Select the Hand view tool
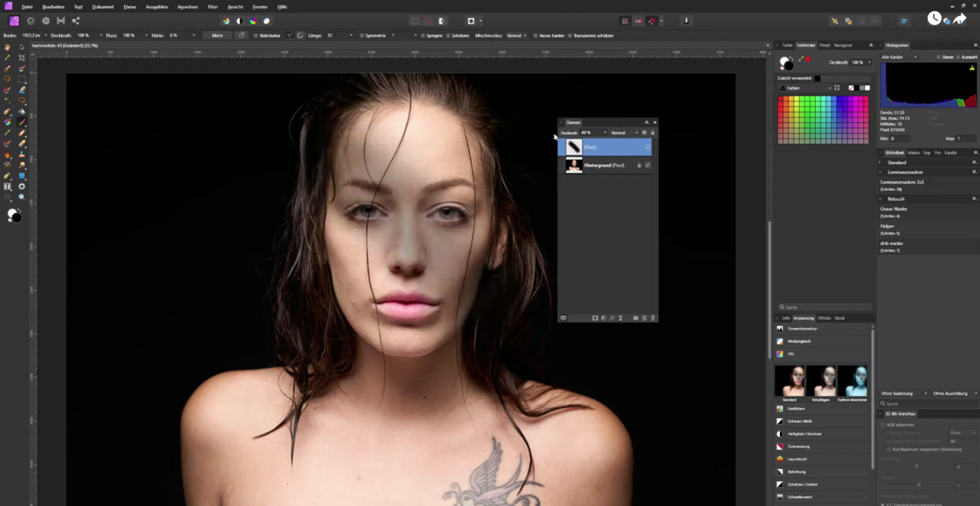This screenshot has height=506, width=980. click(7, 47)
